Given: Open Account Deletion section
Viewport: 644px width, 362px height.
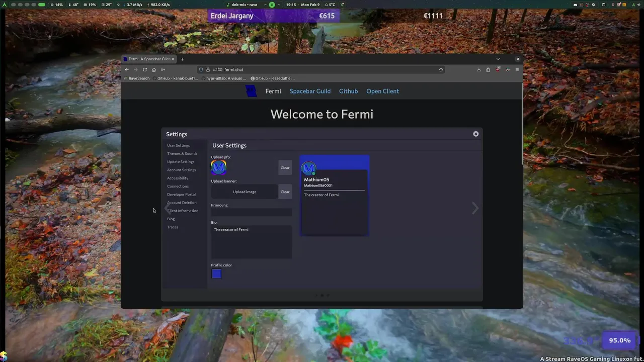Looking at the screenshot, I should (182, 203).
